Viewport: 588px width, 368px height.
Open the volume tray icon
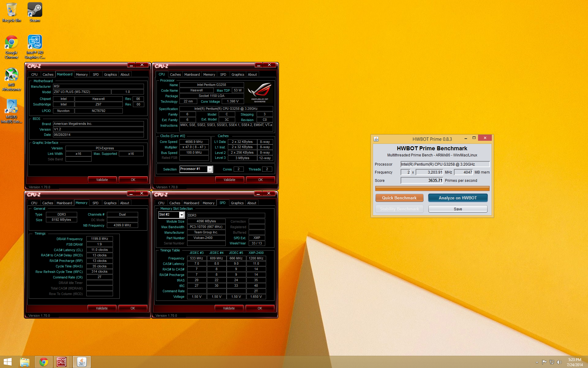click(x=559, y=362)
